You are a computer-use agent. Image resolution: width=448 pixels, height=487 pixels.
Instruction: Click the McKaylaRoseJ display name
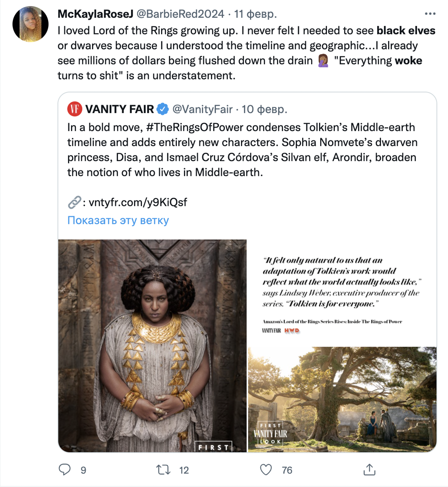click(95, 14)
